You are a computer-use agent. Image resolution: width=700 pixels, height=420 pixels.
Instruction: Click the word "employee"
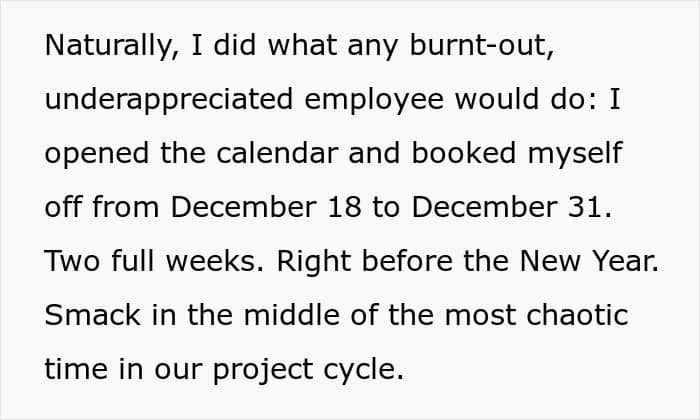coord(374,100)
